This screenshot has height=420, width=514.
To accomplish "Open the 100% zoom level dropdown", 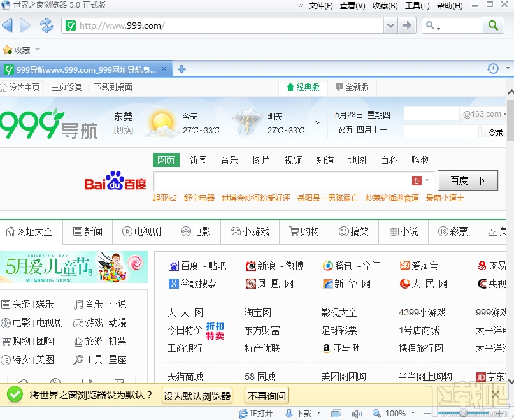I will point(413,413).
